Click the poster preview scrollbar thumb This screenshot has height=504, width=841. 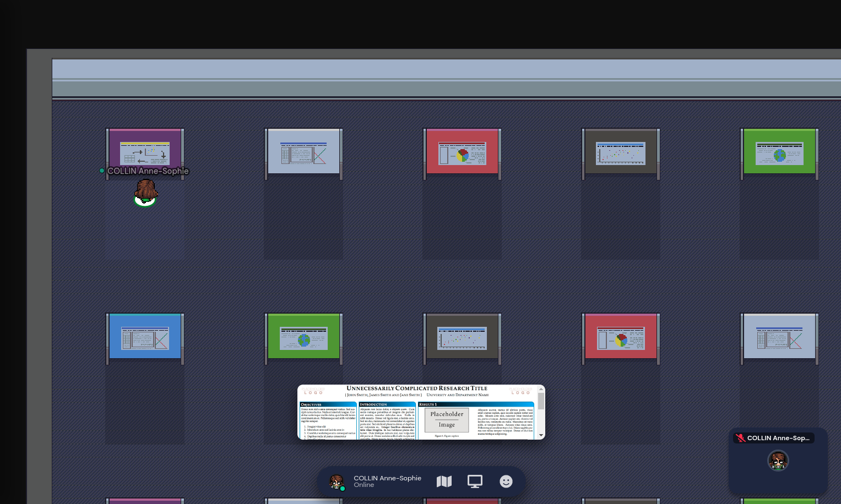541,401
